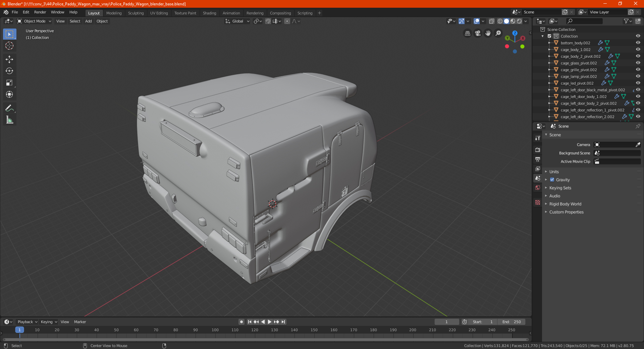Expand the Audio panel
Screen dimensions: 644x349
click(554, 196)
